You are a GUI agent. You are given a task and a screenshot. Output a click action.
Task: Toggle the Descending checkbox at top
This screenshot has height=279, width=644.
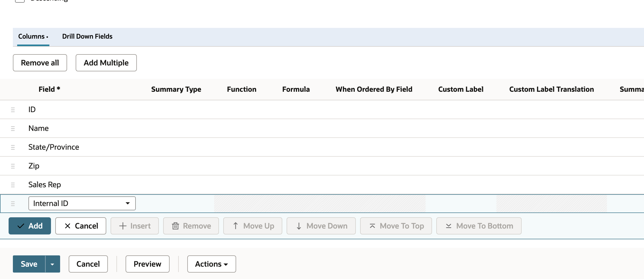[20, 1]
